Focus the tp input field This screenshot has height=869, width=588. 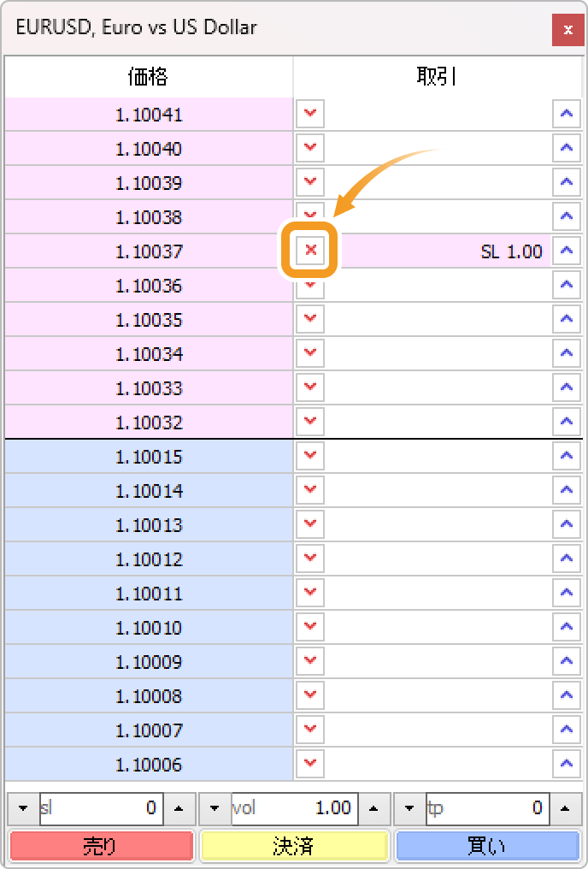point(487,808)
